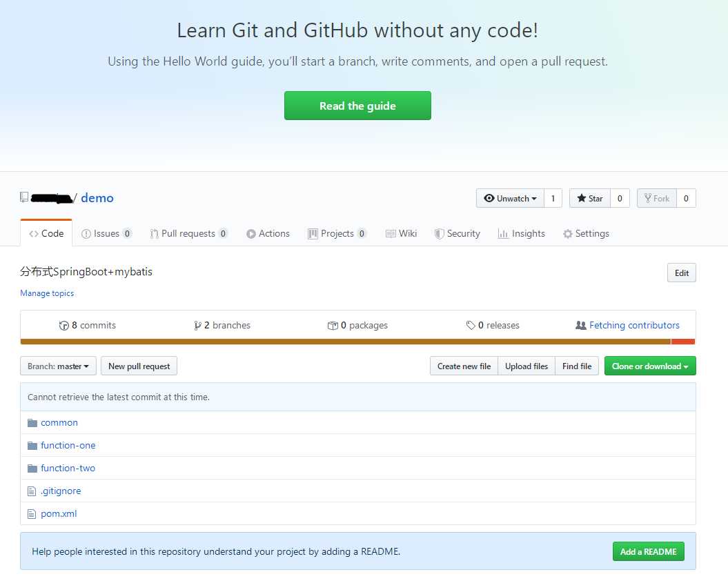Open the Security tab
This screenshot has width=728, height=581.
point(458,234)
